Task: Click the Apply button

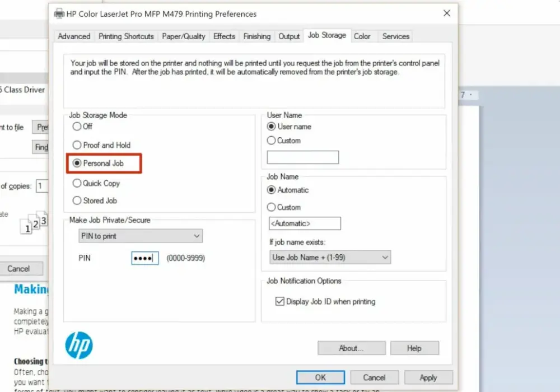Action: pos(428,377)
